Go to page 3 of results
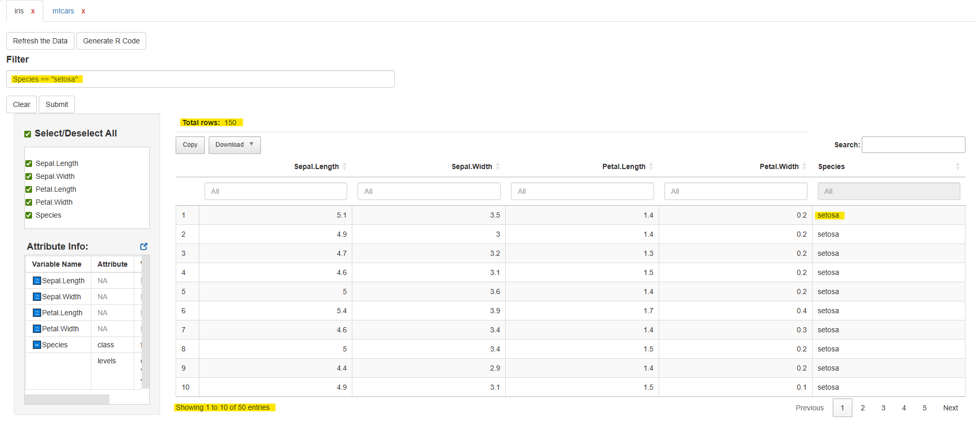Viewport: 980px width, 430px height. point(883,408)
